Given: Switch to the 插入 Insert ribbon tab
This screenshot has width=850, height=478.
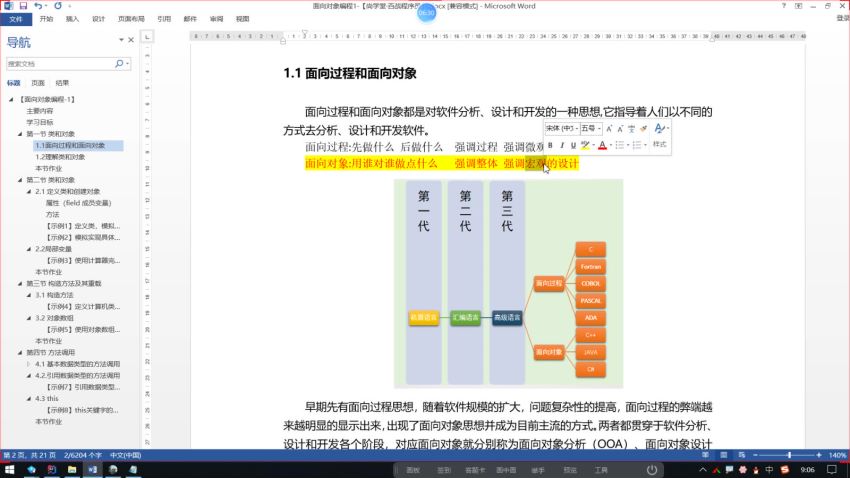Looking at the screenshot, I should pyautogui.click(x=72, y=19).
